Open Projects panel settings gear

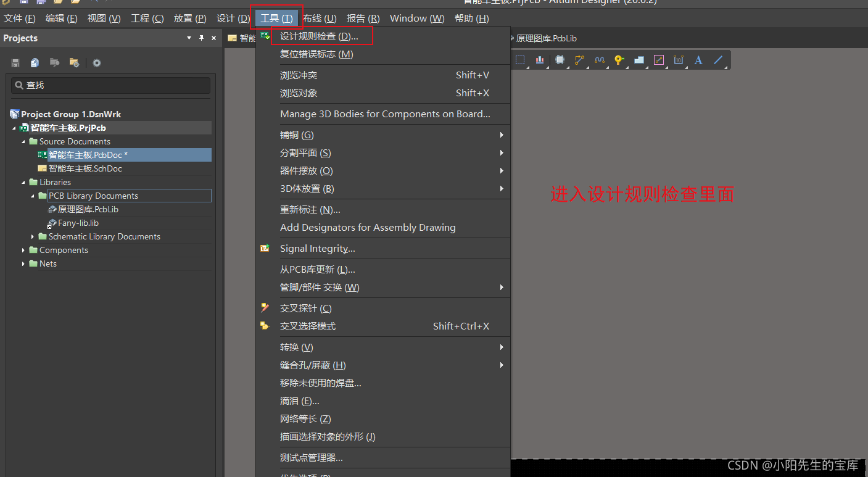pos(97,62)
